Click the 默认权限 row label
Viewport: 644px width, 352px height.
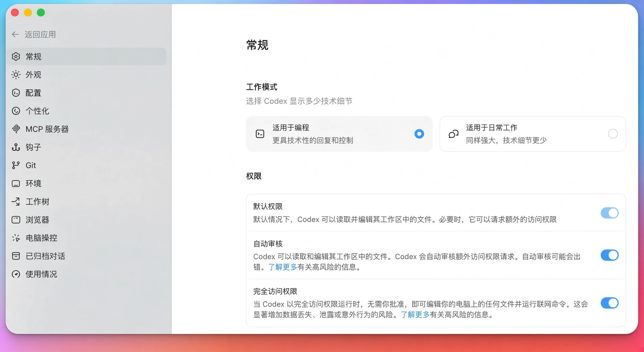tap(268, 206)
